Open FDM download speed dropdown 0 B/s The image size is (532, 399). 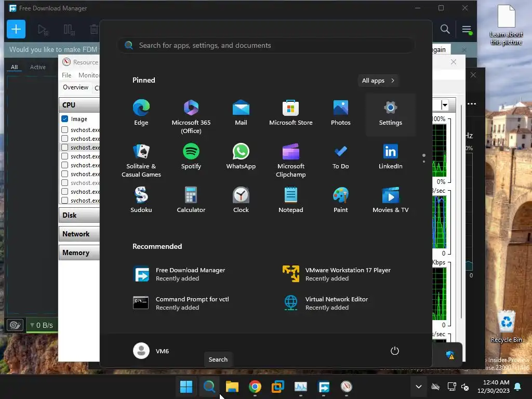pyautogui.click(x=42, y=325)
